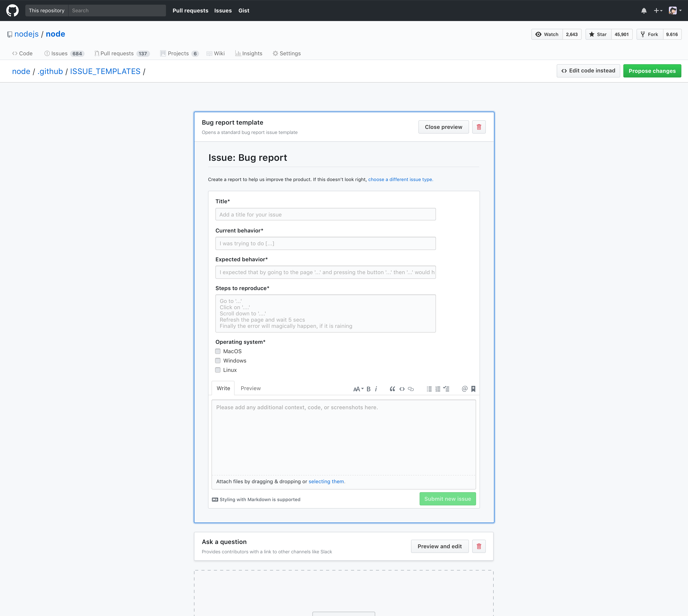Delete the Ask a question template
The width and height of the screenshot is (688, 616).
point(479,546)
